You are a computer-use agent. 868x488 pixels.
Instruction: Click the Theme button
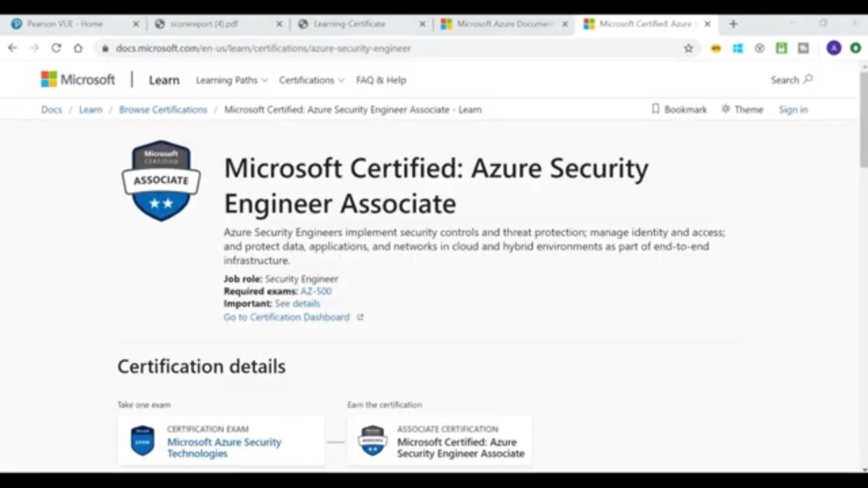(x=742, y=109)
